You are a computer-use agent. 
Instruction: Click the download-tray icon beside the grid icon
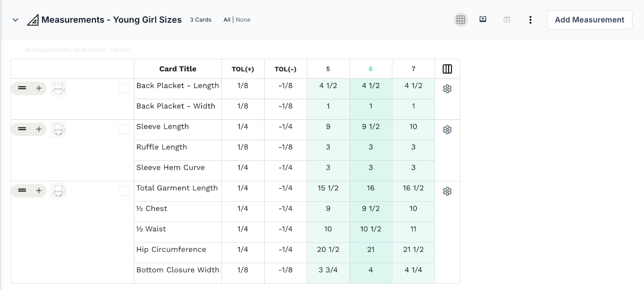(483, 19)
